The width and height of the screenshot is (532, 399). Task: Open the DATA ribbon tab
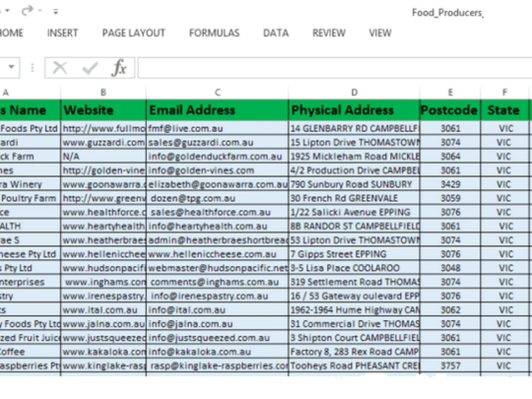point(276,33)
